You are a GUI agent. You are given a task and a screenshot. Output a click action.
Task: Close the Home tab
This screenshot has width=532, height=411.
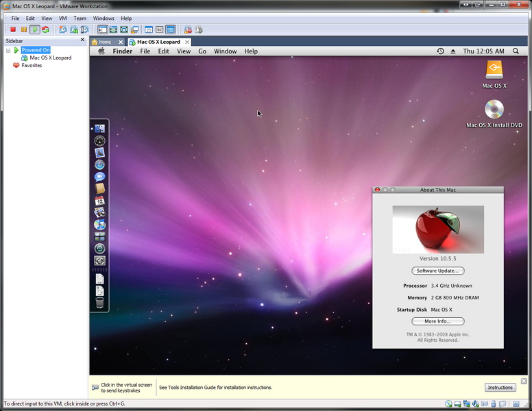[121, 42]
